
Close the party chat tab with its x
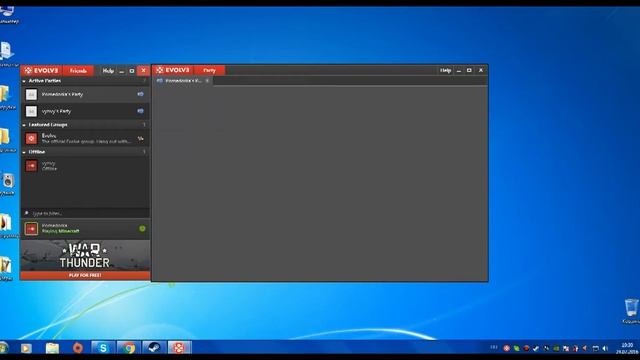click(207, 81)
